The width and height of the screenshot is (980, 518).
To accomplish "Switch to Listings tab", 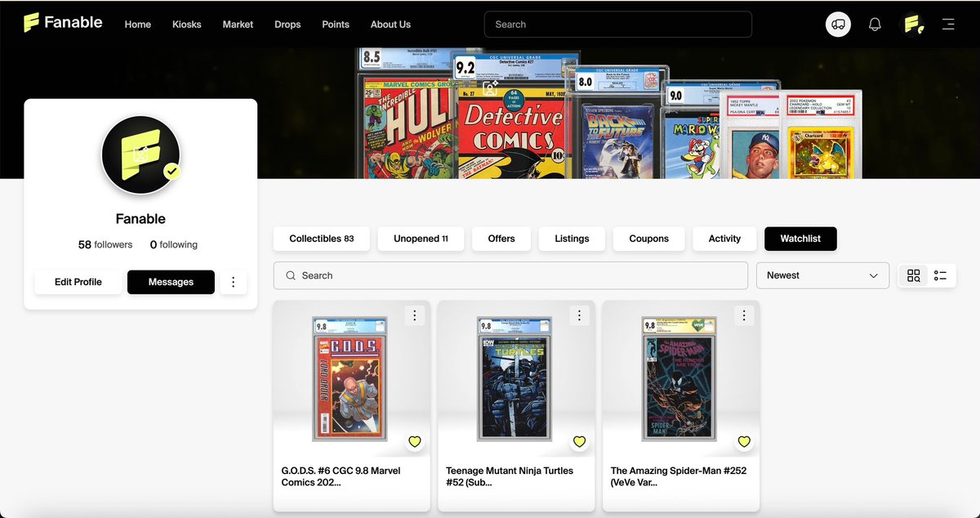I will pos(572,239).
